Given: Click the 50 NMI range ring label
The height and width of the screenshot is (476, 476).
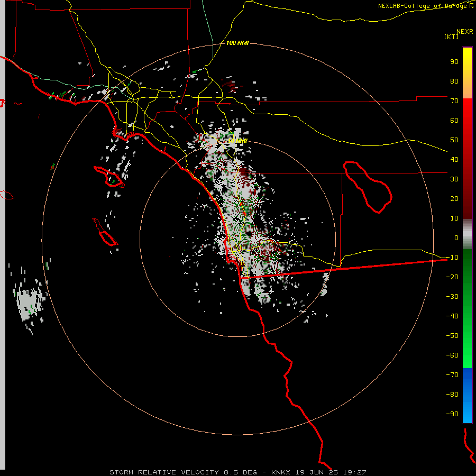Looking at the screenshot, I should pyautogui.click(x=237, y=141).
